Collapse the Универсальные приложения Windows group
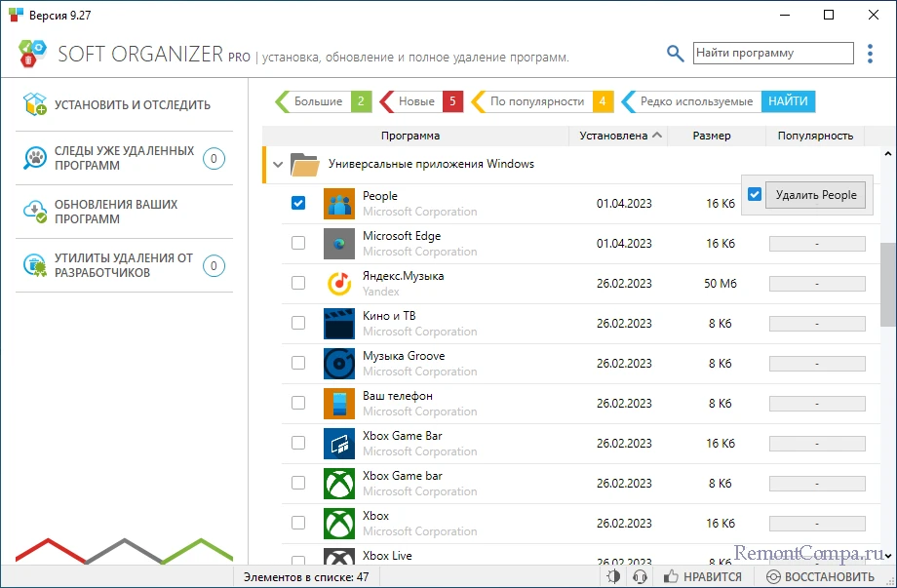 pyautogui.click(x=278, y=165)
